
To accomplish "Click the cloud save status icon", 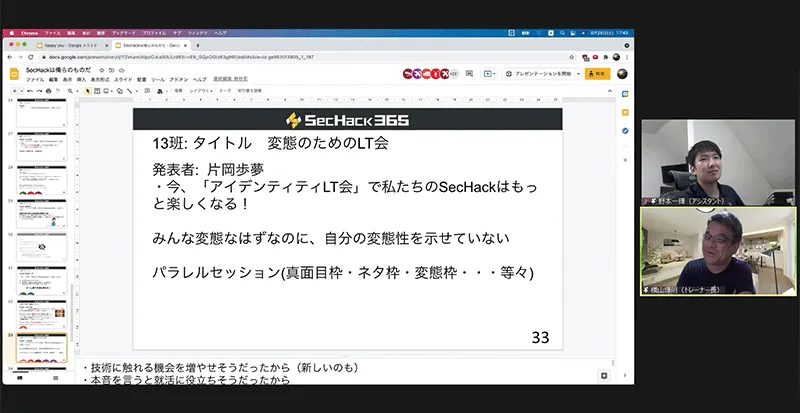I will (121, 70).
